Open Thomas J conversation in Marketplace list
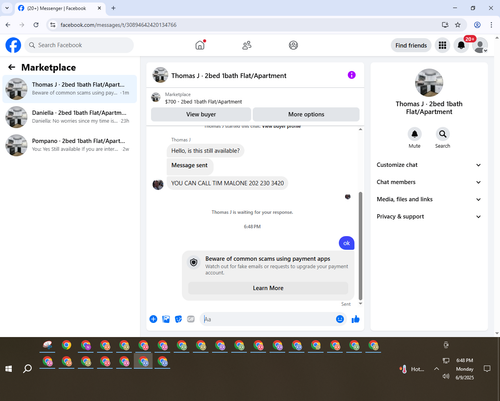Image resolution: width=500 pixels, height=401 pixels. point(70,89)
